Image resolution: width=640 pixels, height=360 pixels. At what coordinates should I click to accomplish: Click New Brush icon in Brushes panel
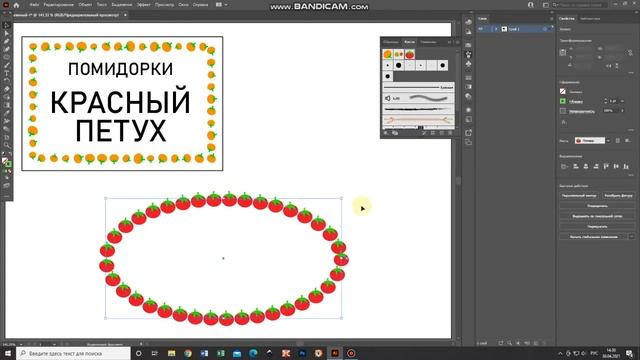click(441, 133)
